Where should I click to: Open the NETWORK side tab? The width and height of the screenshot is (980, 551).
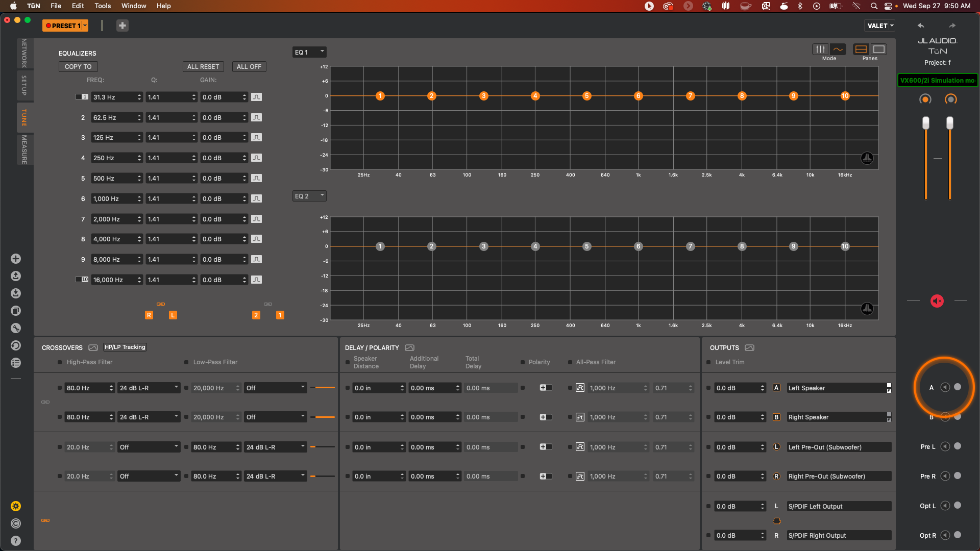24,53
